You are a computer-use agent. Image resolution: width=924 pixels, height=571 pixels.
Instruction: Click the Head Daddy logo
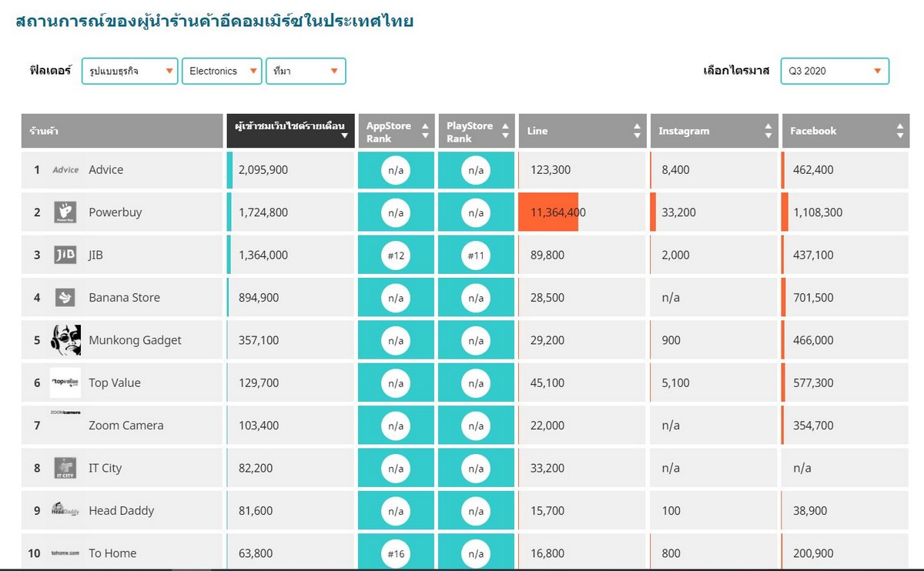pos(65,510)
